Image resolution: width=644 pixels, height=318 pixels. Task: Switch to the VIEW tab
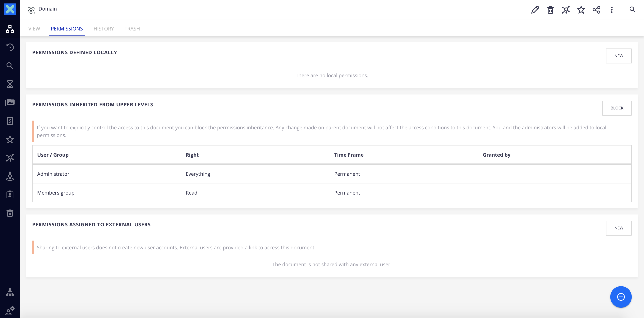34,29
